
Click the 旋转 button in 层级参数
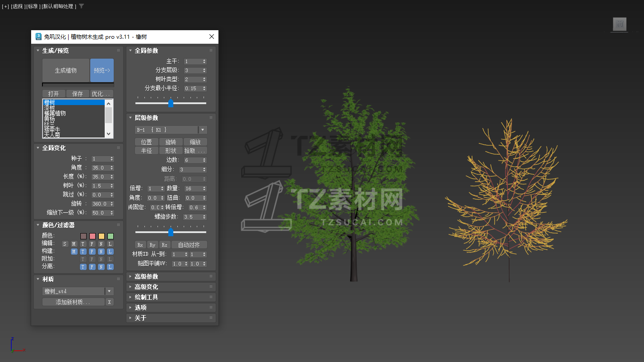(x=171, y=142)
